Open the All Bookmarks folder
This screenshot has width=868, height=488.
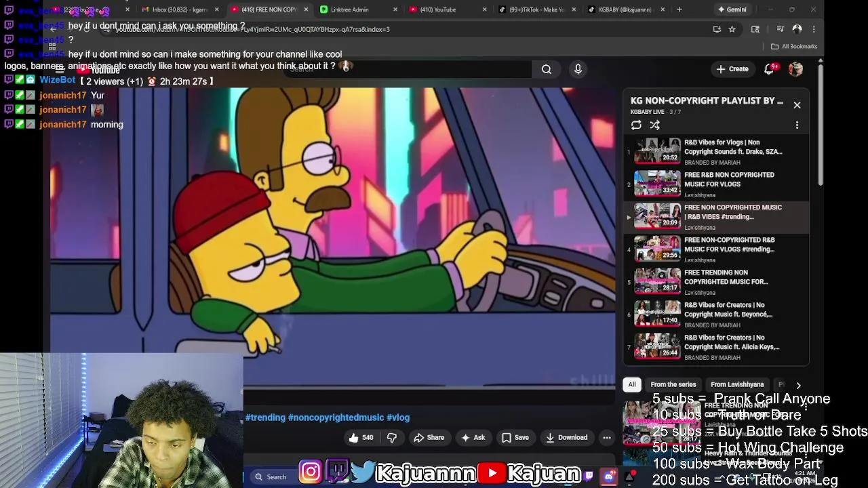pos(794,46)
